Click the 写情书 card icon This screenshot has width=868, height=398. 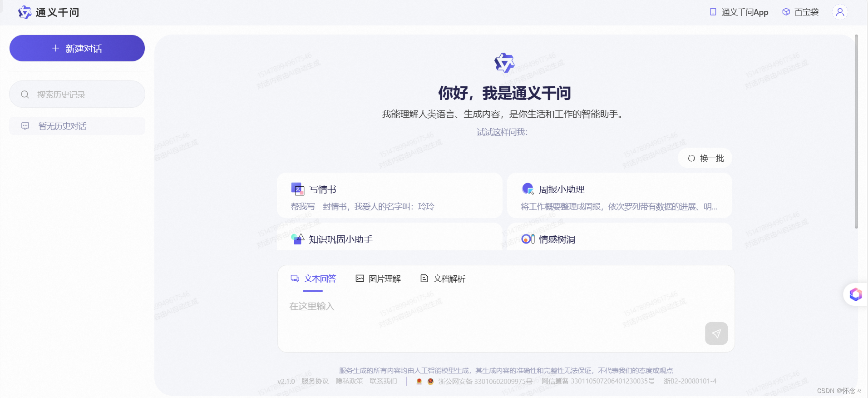pos(297,189)
